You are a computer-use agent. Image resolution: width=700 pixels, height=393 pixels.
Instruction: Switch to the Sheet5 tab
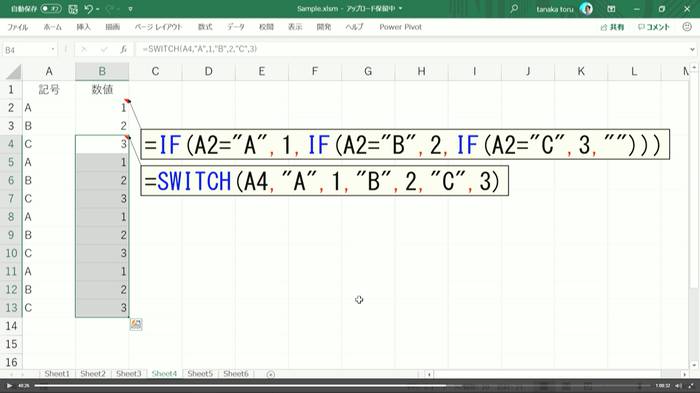(x=200, y=373)
